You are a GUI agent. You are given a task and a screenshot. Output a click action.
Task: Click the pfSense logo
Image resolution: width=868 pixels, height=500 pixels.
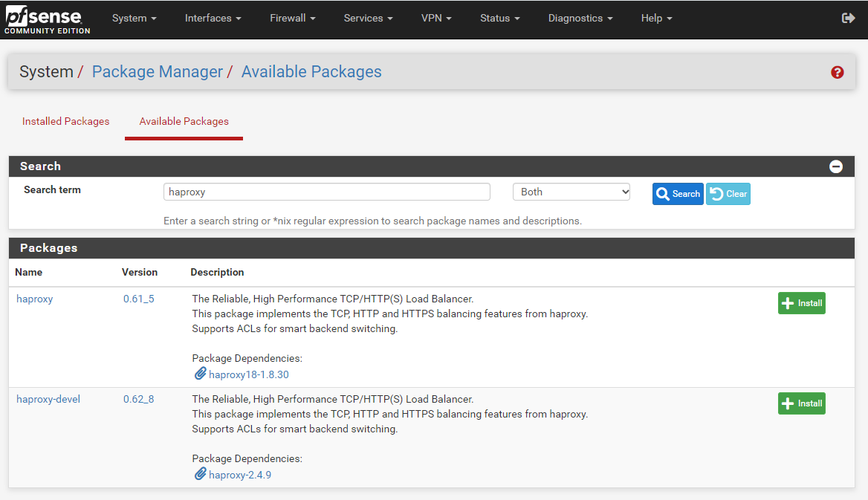(x=47, y=20)
